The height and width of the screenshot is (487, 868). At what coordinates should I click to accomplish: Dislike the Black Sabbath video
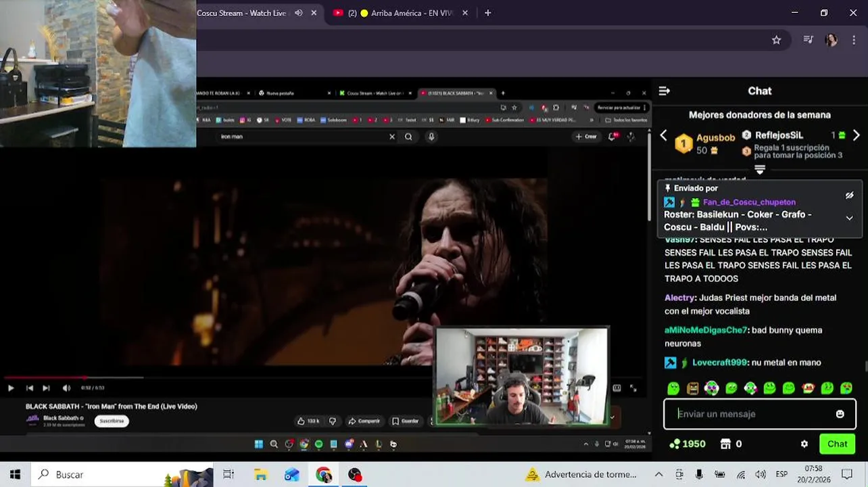coord(333,421)
